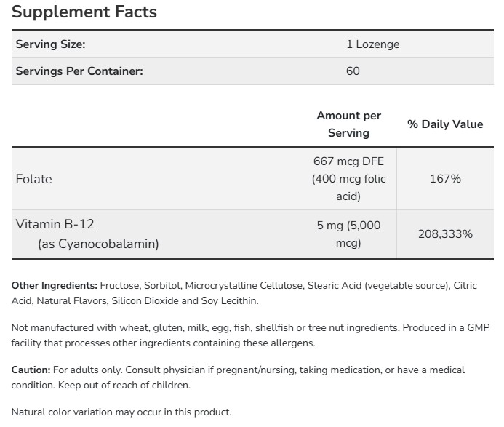Click the % Daily Value column header

[445, 124]
